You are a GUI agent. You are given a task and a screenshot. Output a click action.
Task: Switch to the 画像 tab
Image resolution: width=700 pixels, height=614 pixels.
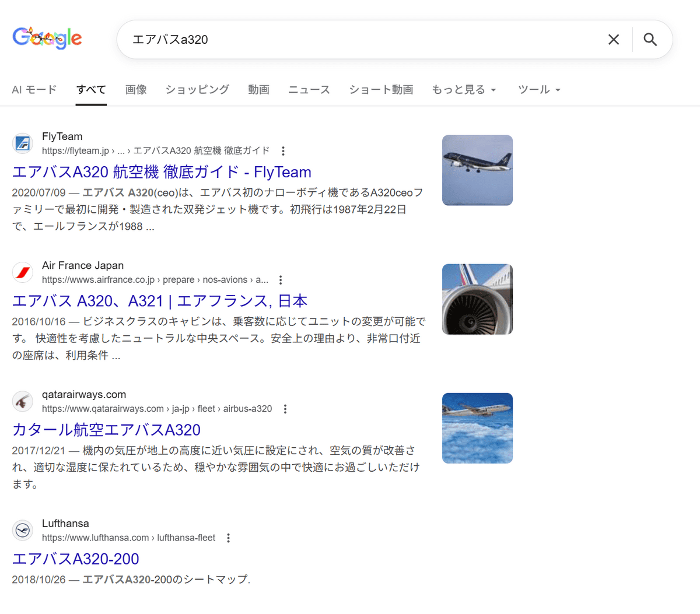[x=136, y=90]
